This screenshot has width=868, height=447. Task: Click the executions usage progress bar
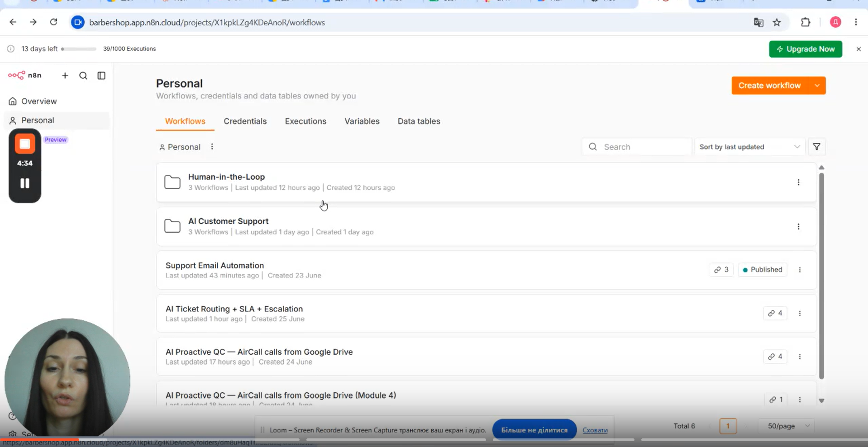(x=79, y=49)
